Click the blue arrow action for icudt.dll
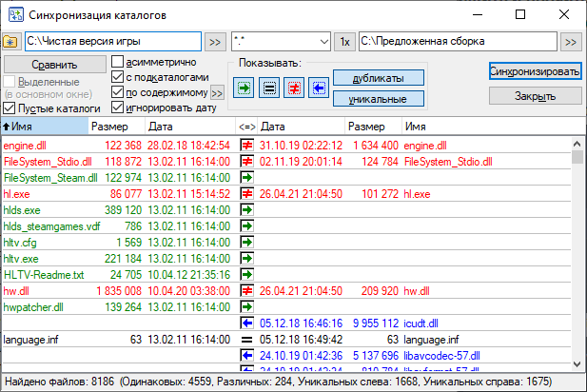 tap(247, 323)
